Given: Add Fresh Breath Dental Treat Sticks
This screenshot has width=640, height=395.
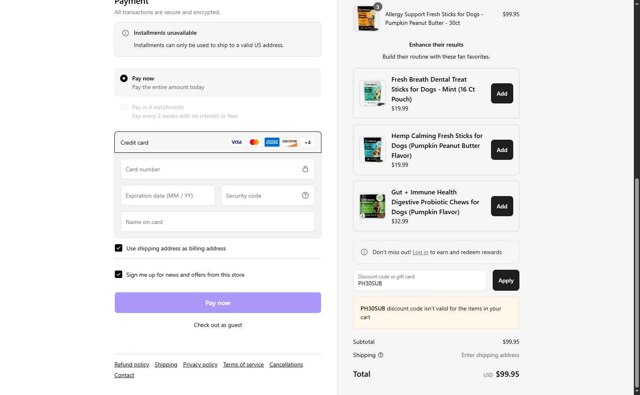Looking at the screenshot, I should tap(502, 93).
